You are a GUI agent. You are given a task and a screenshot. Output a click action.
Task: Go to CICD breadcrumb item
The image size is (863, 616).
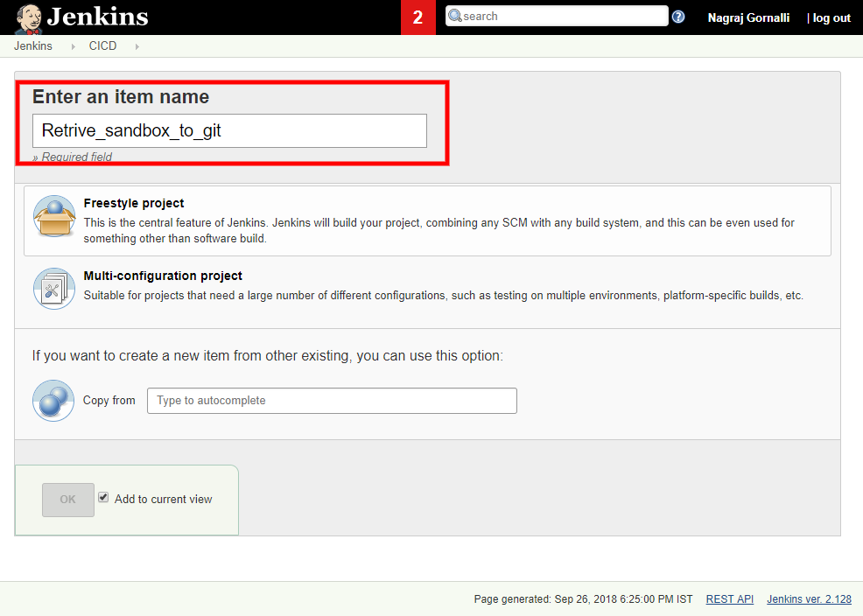pos(103,46)
